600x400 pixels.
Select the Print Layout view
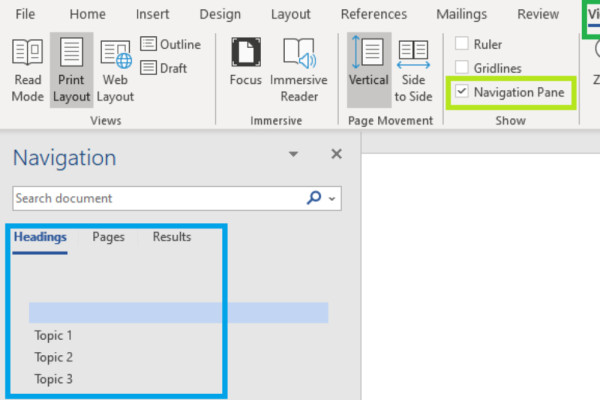[72, 70]
